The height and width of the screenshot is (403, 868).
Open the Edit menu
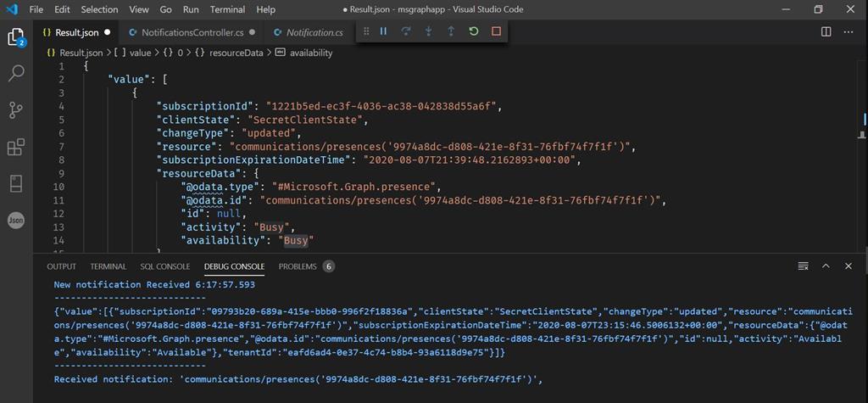[63, 9]
